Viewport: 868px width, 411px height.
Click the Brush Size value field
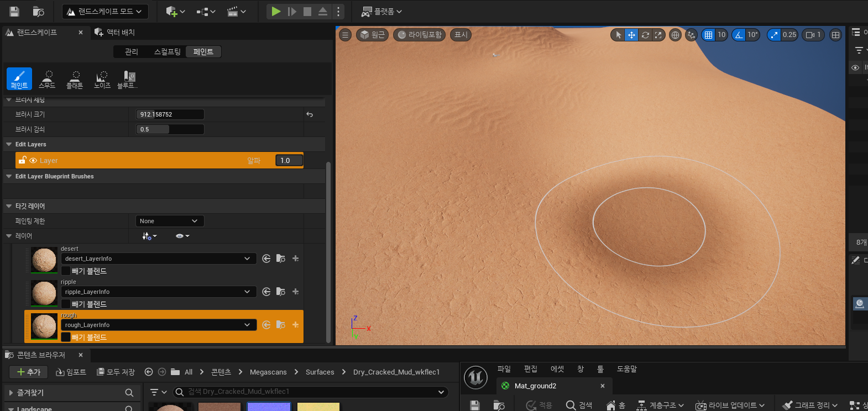(x=170, y=114)
